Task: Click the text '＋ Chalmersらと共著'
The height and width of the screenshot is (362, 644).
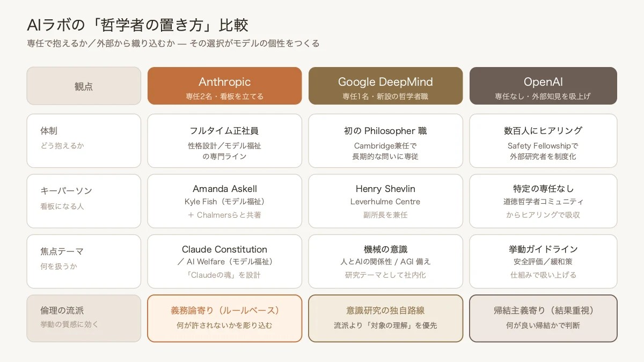Action: [224, 215]
